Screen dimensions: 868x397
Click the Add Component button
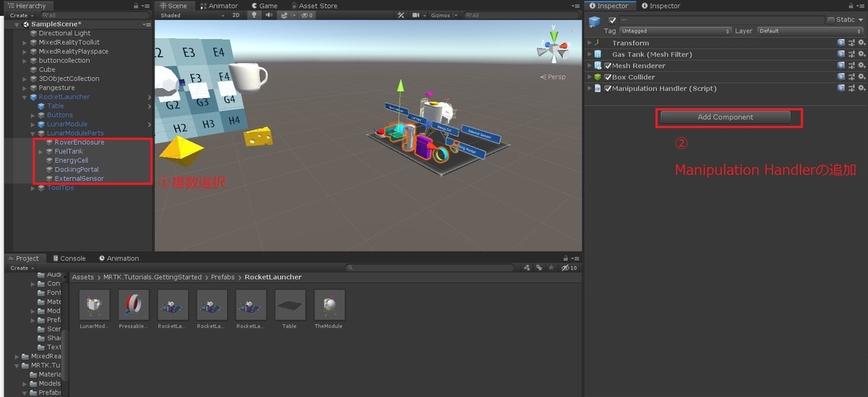(725, 117)
